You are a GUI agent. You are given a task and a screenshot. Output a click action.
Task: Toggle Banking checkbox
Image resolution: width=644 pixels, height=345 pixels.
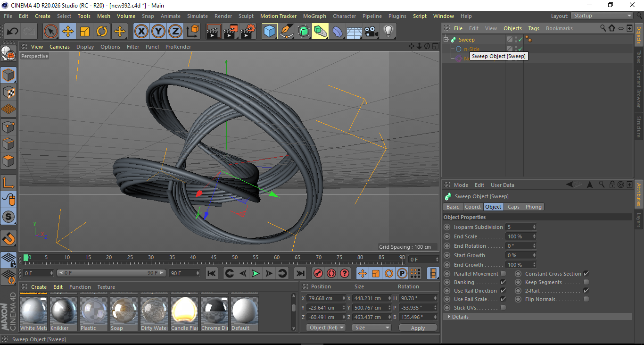[x=503, y=282]
